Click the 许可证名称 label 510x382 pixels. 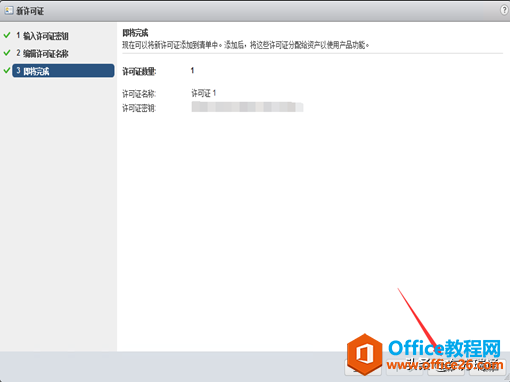pyautogui.click(x=139, y=94)
